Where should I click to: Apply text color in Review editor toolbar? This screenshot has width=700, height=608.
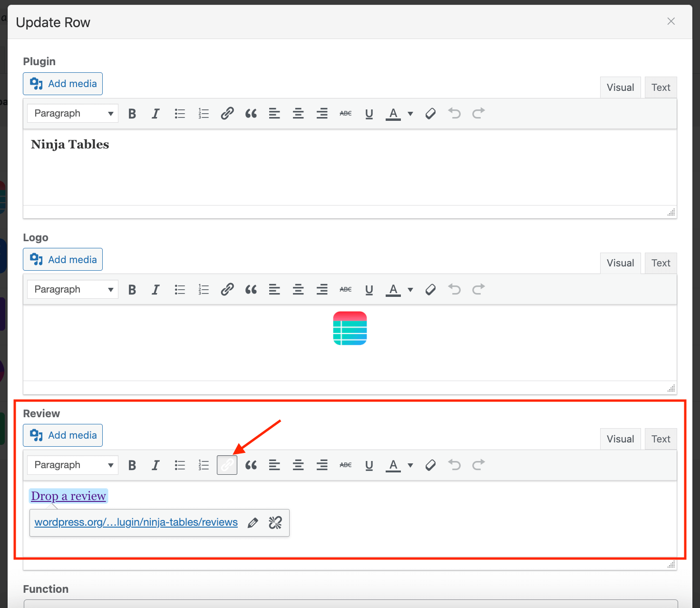393,465
